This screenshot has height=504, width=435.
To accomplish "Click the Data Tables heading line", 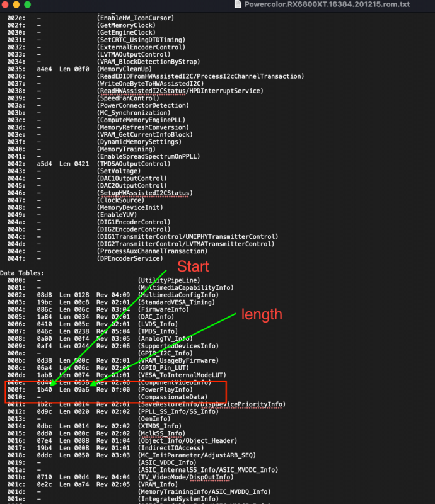I will (x=22, y=273).
